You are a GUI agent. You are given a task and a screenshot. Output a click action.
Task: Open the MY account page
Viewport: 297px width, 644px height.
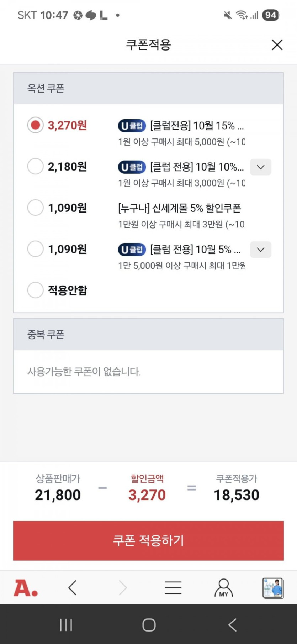click(x=223, y=588)
